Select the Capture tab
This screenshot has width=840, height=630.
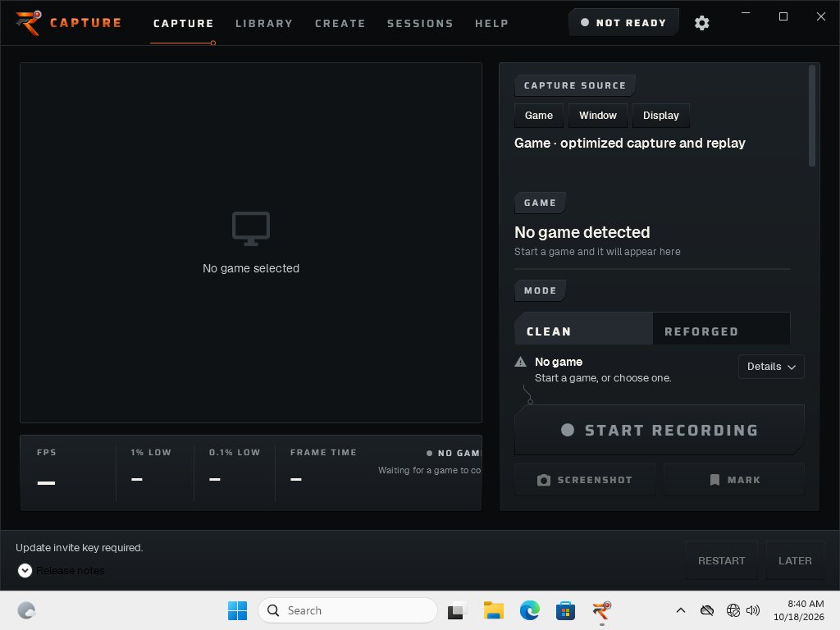(x=183, y=24)
